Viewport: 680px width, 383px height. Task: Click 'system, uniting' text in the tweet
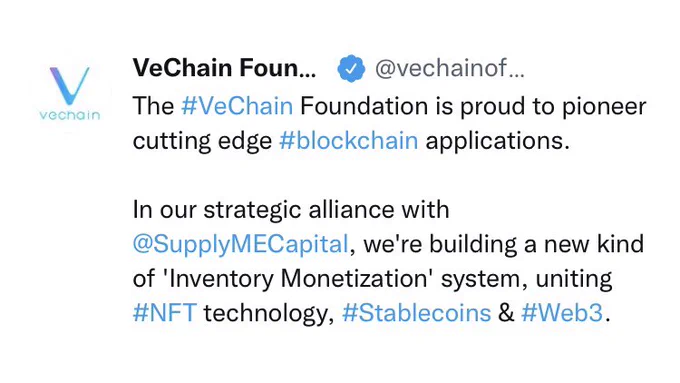pyautogui.click(x=526, y=279)
